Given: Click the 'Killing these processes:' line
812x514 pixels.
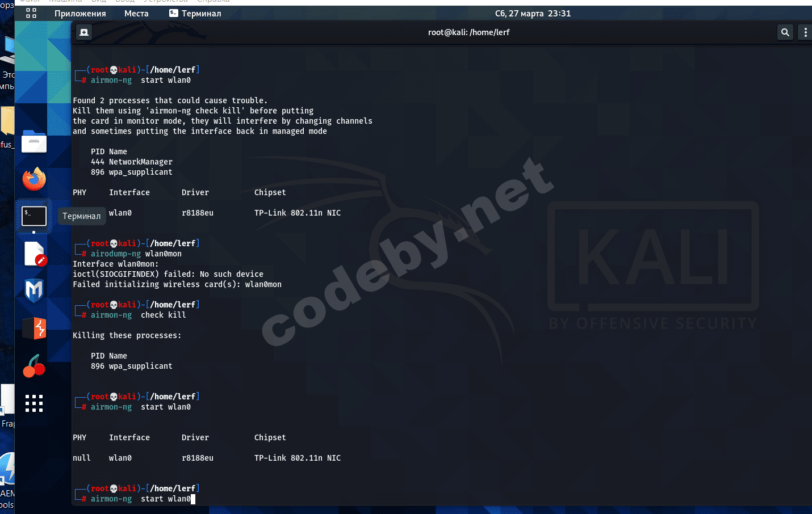Looking at the screenshot, I should [127, 335].
